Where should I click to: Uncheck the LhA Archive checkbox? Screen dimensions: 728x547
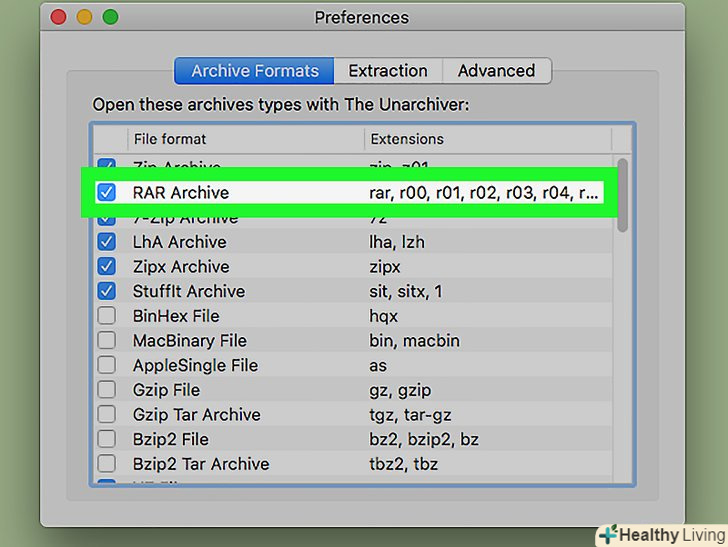106,242
